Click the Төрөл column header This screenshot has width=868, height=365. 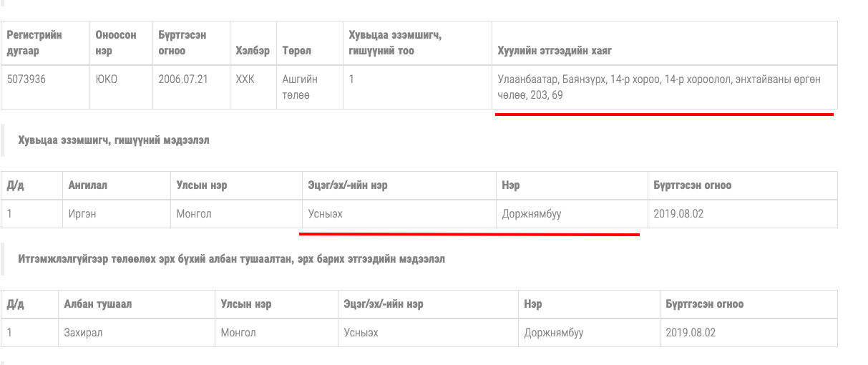[x=296, y=51]
